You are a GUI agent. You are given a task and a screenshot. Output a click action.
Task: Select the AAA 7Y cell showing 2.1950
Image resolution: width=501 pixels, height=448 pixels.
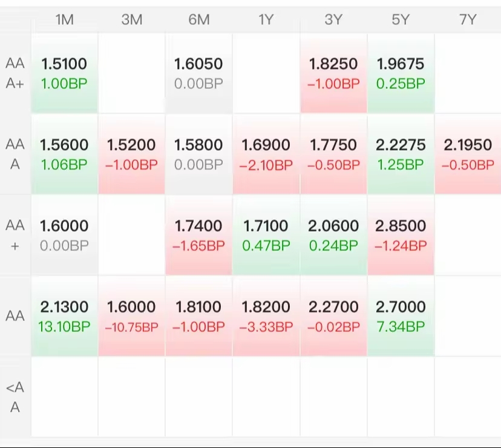(x=467, y=154)
